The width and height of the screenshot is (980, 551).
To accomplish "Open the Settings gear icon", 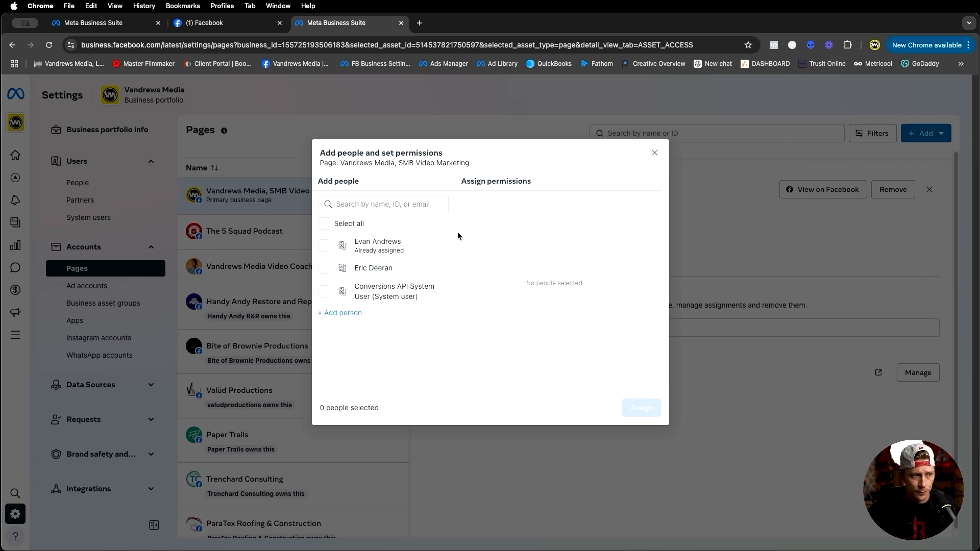I will pos(15,514).
